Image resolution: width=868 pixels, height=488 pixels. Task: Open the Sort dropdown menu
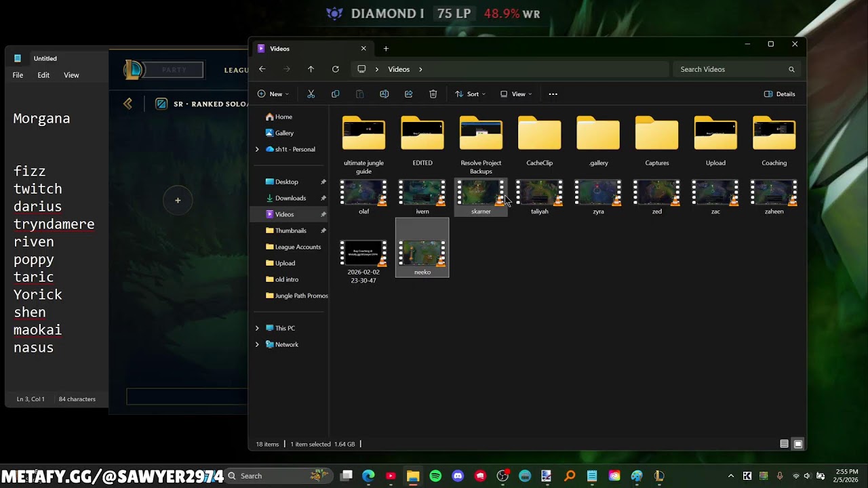coord(470,94)
